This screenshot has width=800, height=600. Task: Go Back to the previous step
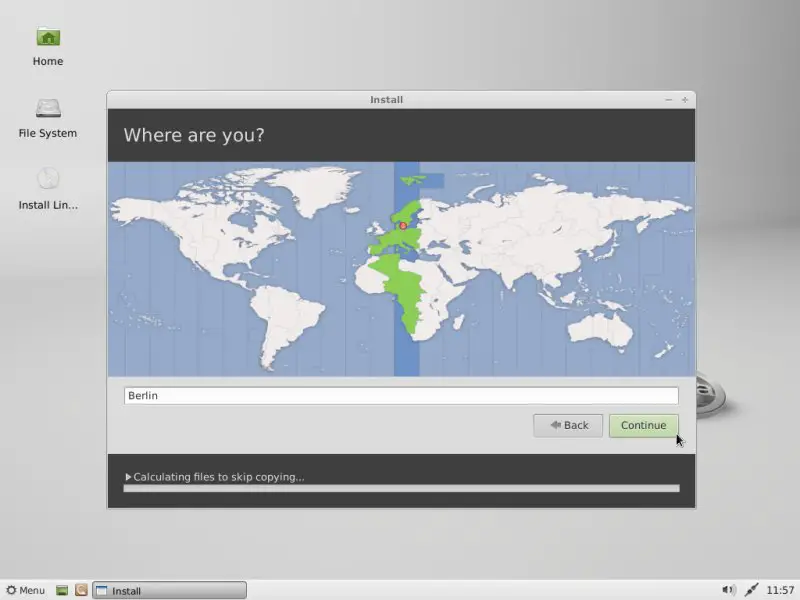[568, 426]
